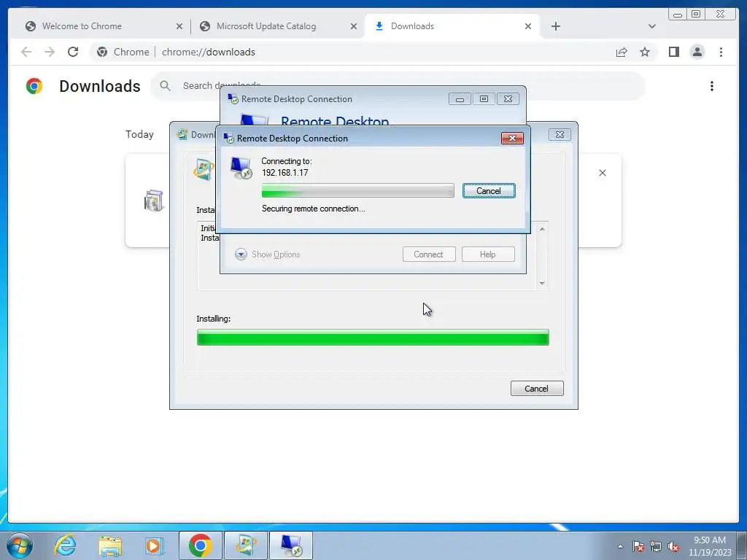The width and height of the screenshot is (747, 560).
Task: Open the taskbar clock and date
Action: 709,546
